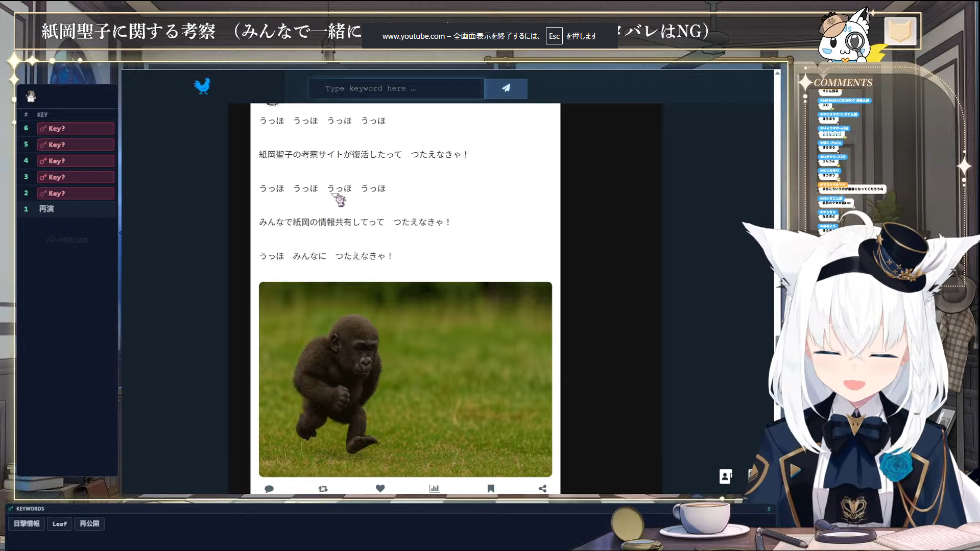Open the post statistics bar chart icon
The height and width of the screenshot is (551, 980).
434,489
